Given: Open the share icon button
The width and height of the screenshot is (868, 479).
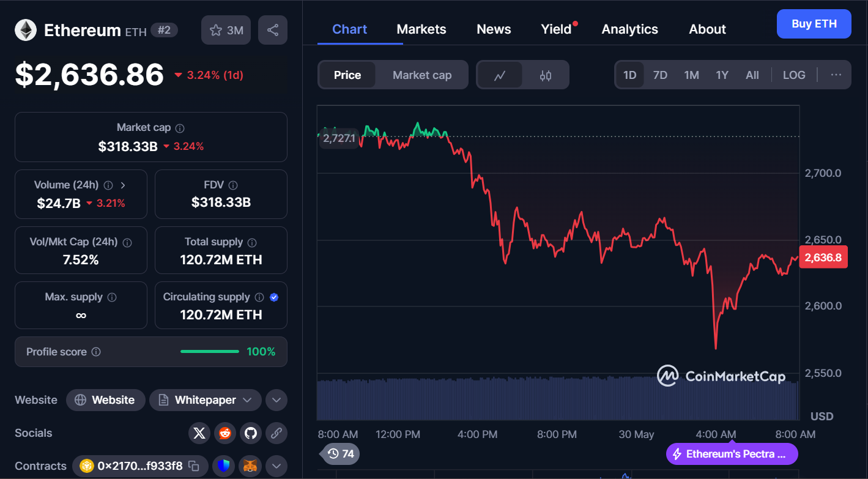Looking at the screenshot, I should [273, 30].
